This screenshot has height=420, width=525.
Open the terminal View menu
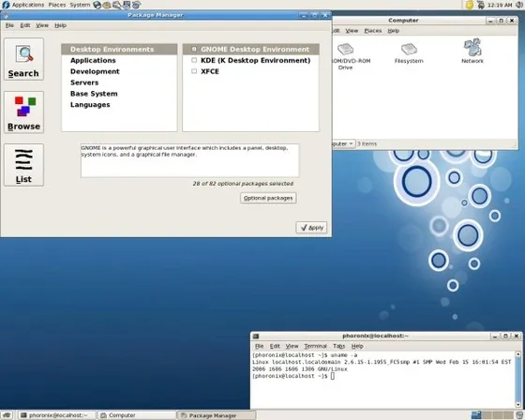tap(292, 346)
